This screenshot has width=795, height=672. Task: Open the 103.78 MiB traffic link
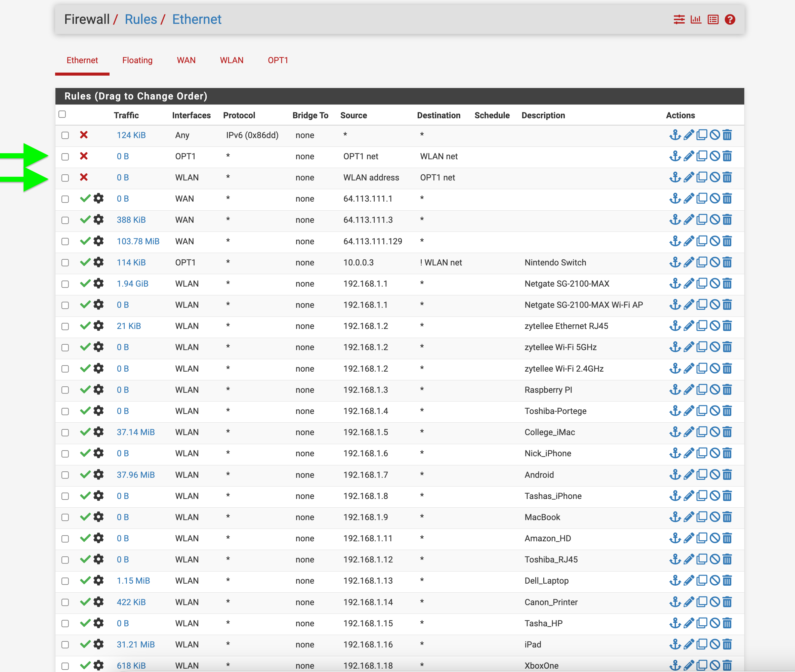pos(138,241)
